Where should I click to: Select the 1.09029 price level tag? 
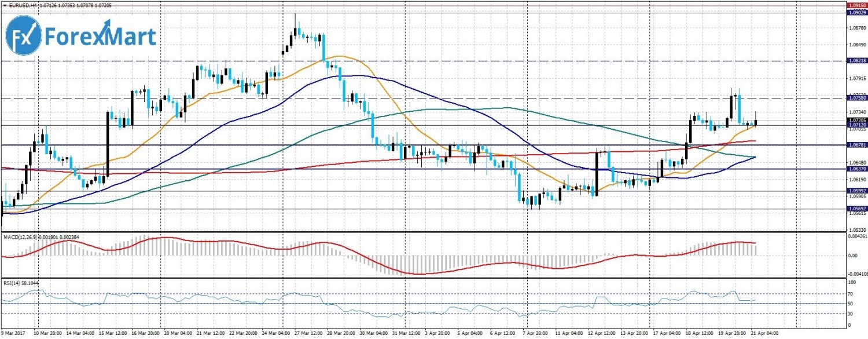(856, 12)
